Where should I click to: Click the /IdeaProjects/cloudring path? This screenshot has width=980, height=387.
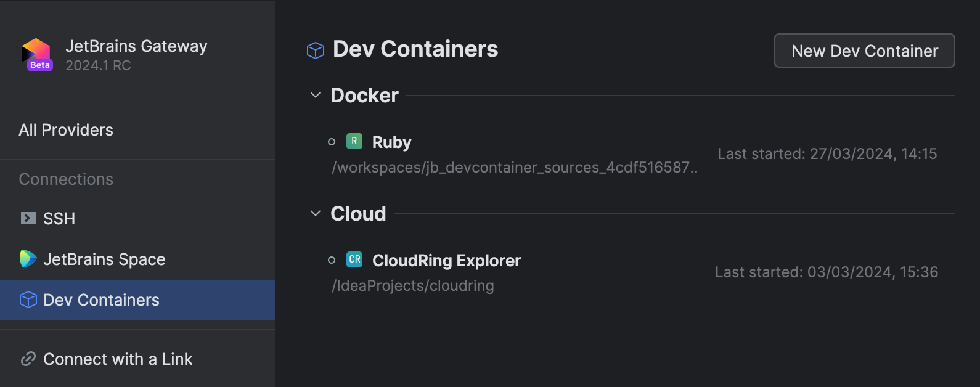tap(413, 286)
